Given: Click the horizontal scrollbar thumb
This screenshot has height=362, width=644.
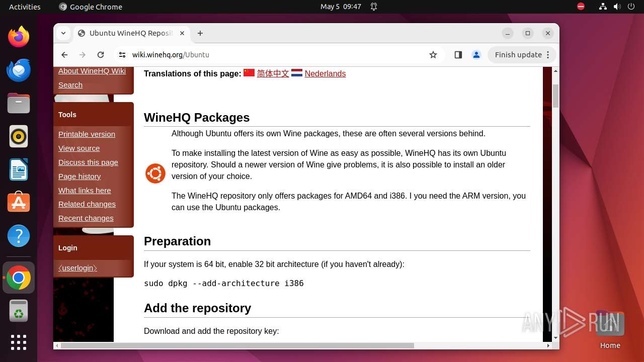Looking at the screenshot, I should pyautogui.click(x=237, y=345).
